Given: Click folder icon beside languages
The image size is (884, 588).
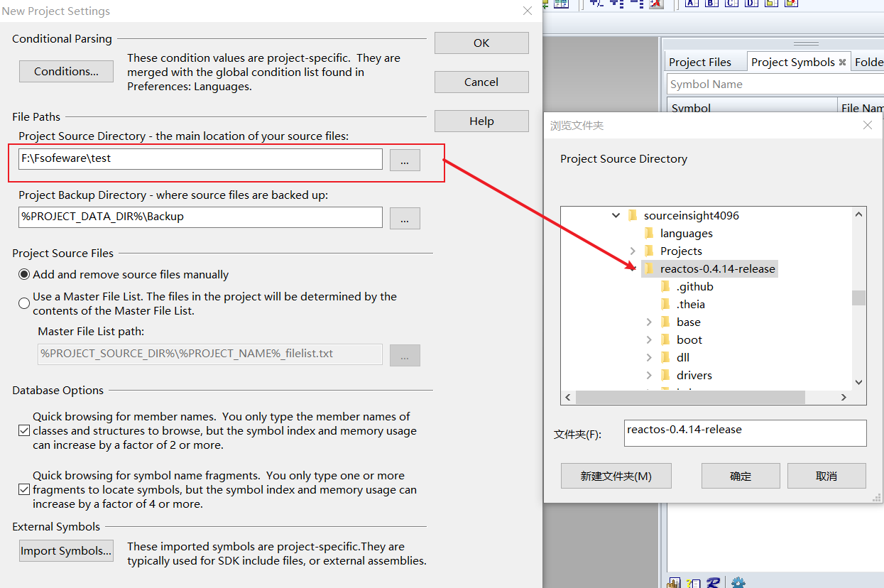Looking at the screenshot, I should 649,233.
